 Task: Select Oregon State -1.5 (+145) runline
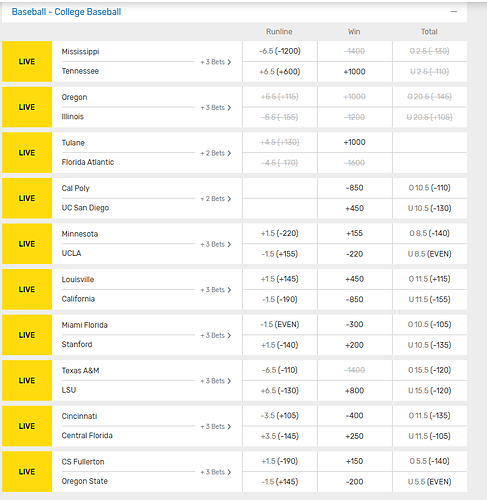(x=280, y=482)
